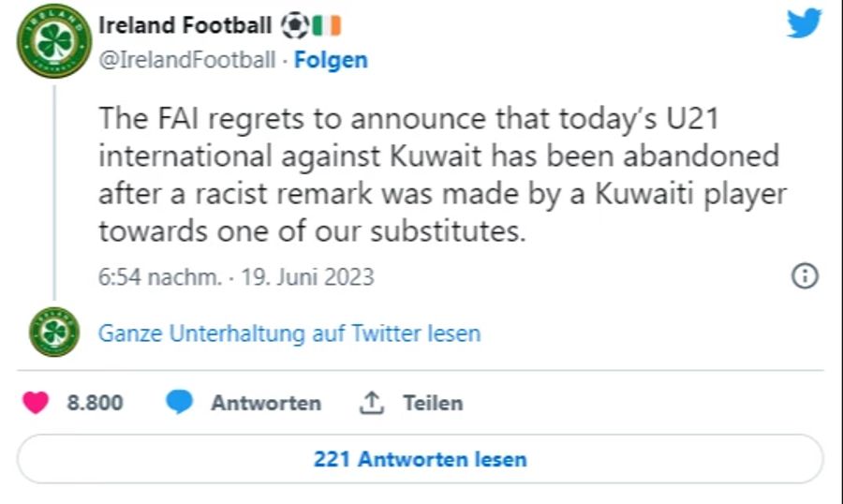
Task: Open the tweet timestamp 6:54 nachm.
Action: click(159, 277)
